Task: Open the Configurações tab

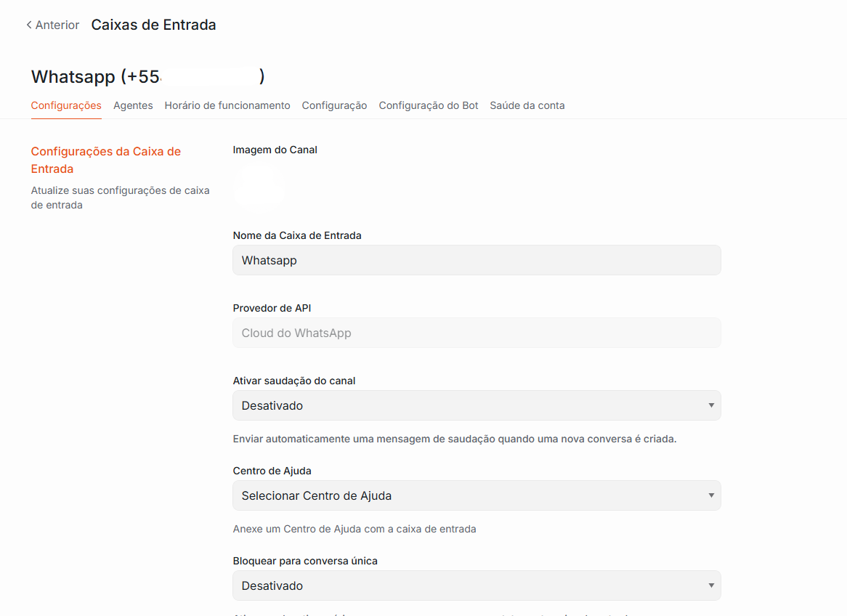Action: pos(66,105)
